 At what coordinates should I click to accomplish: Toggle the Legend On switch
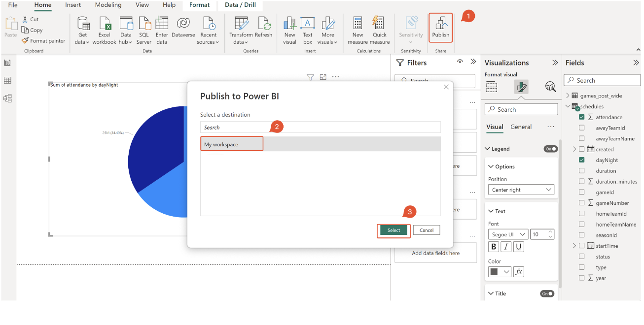pyautogui.click(x=550, y=149)
